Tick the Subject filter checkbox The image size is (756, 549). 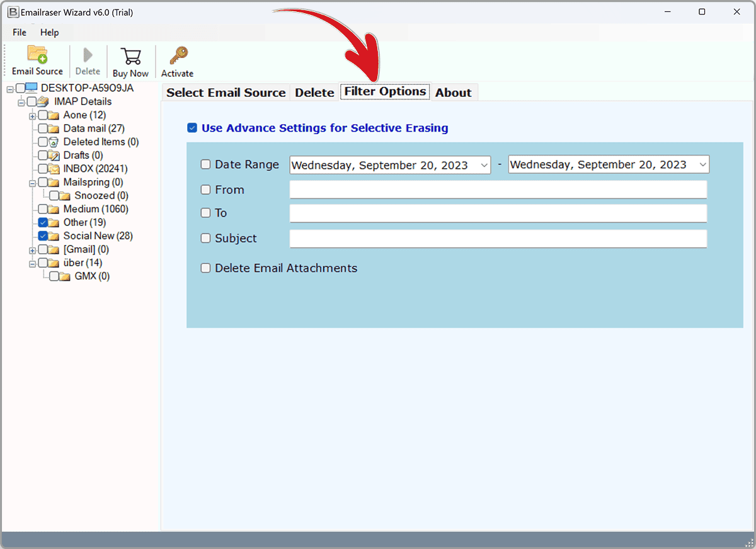205,238
